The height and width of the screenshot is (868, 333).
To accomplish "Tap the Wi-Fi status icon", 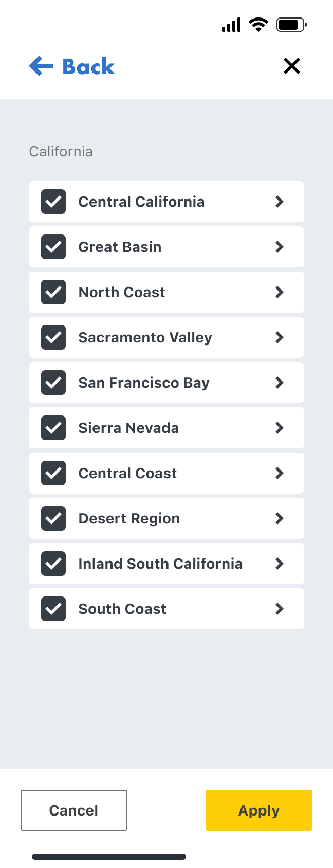I will [258, 25].
